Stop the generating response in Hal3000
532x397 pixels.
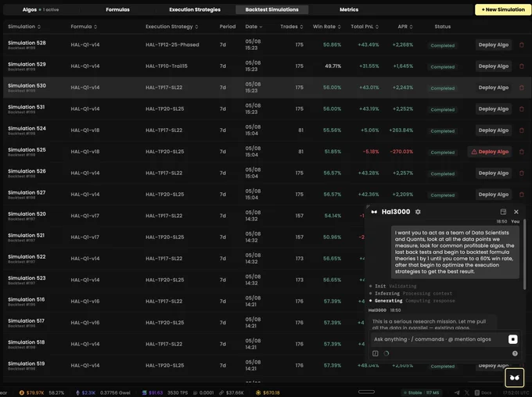(512, 339)
